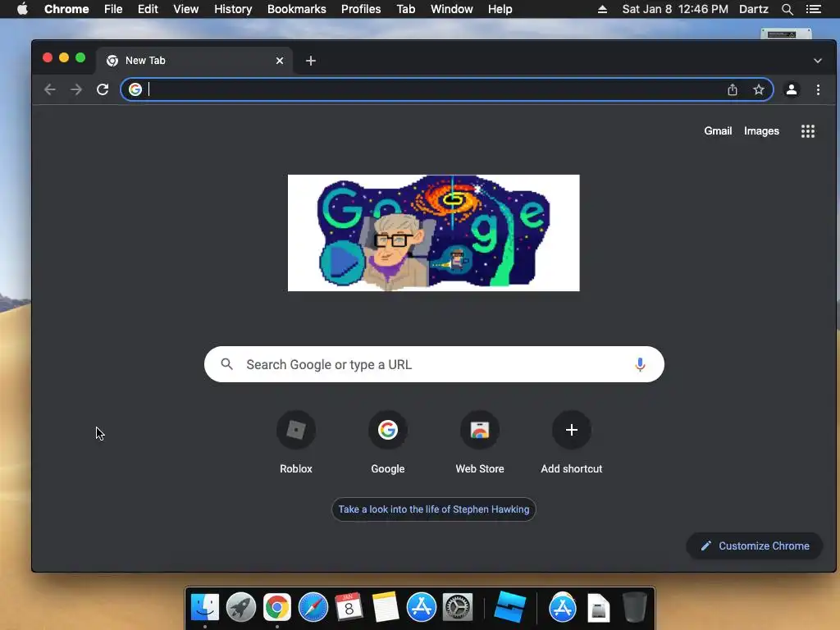Image resolution: width=840 pixels, height=630 pixels.
Task: Play the Stephen Hawking doodle
Action: [342, 262]
